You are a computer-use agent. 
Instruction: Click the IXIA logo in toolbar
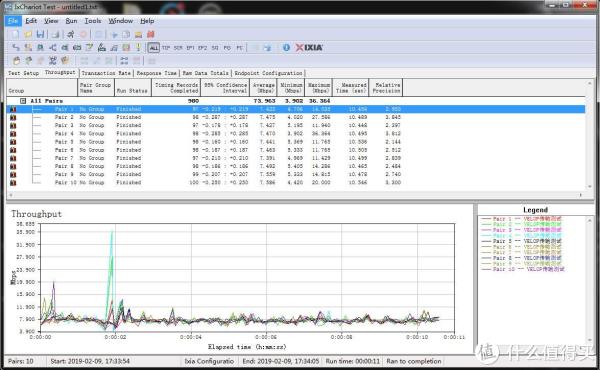pos(309,47)
